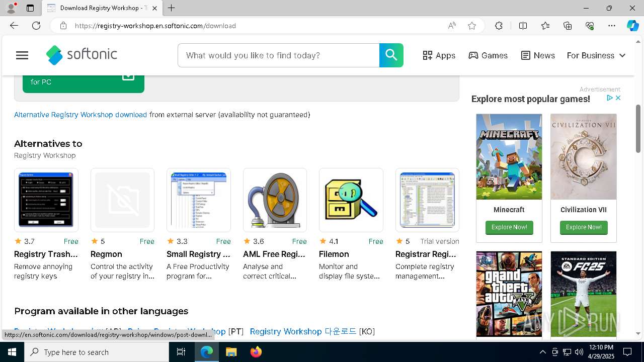Open the Filemon title link
The width and height of the screenshot is (644, 362).
pyautogui.click(x=334, y=254)
